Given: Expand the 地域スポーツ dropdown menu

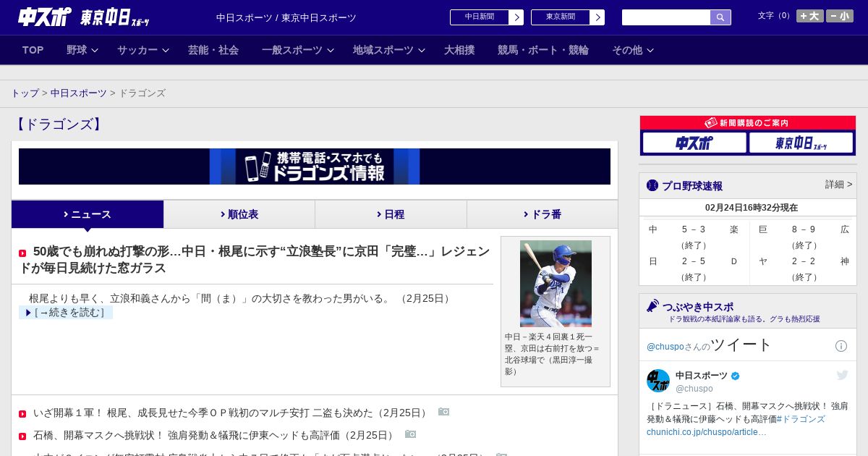Looking at the screenshot, I should (389, 50).
